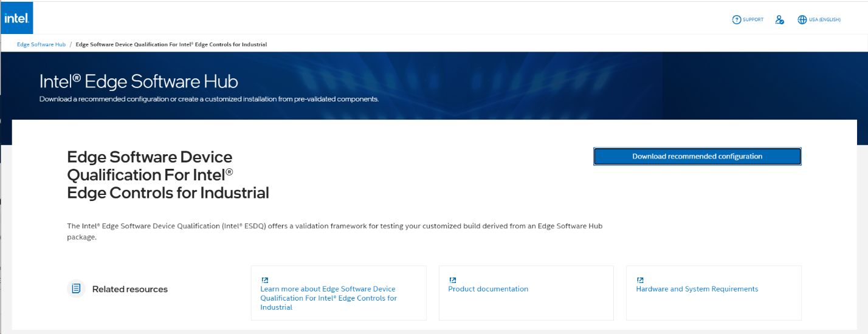Viewport: 868px width, 334px height.
Task: Click the globe language icon
Action: (802, 19)
